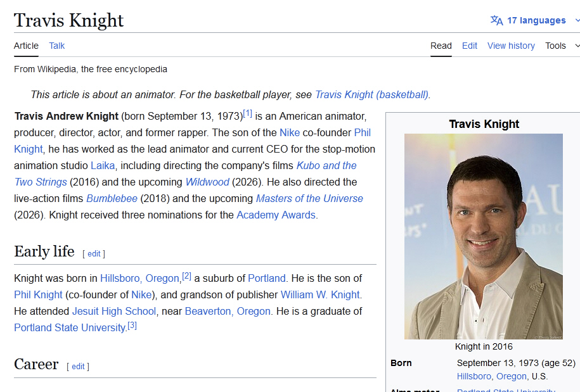Select the Article tab

point(26,46)
